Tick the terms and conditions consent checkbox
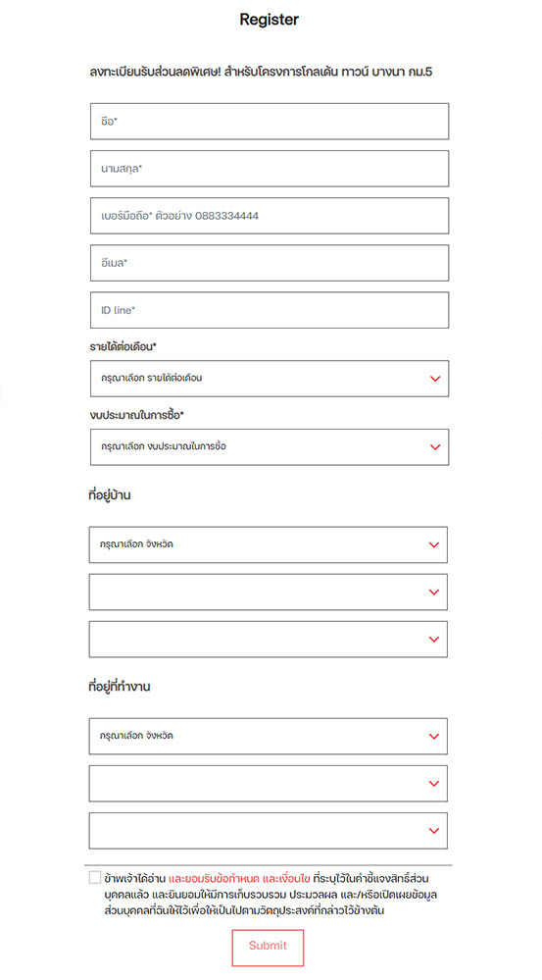Viewport: 542px width, 980px height. pyautogui.click(x=95, y=878)
